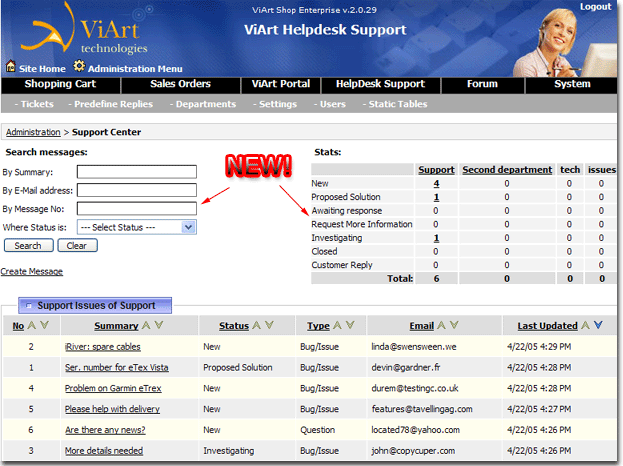Sort No column ascending arrow
Viewport: 623px width, 466px height.
tap(32, 325)
